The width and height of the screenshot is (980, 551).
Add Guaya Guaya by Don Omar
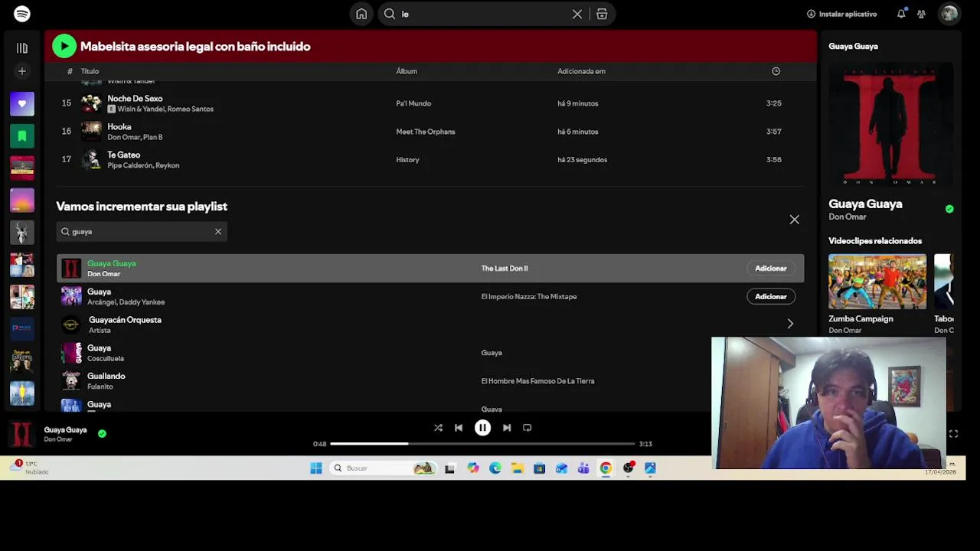[771, 269]
